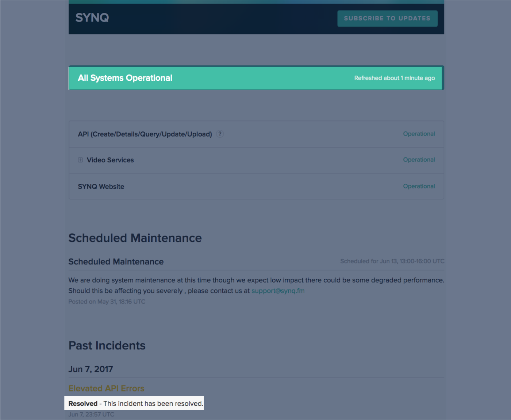The image size is (511, 420).
Task: Click the Operational label beside Video Services
Action: coord(419,160)
